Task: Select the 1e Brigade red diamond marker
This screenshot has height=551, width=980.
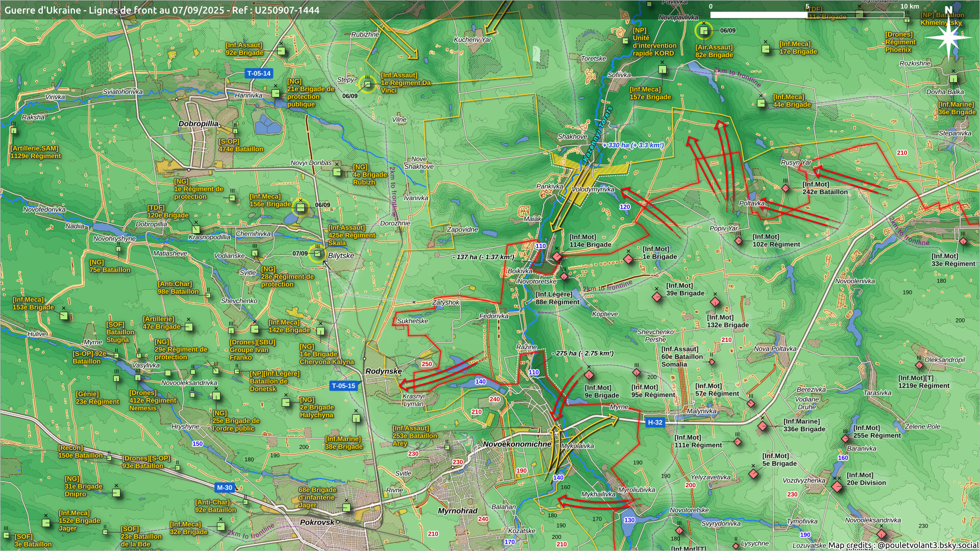Action: 628,259
